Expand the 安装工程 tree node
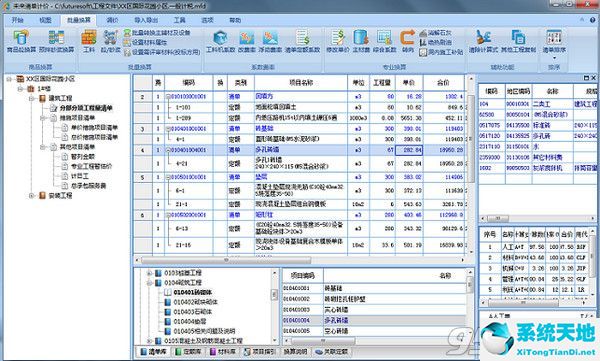The width and height of the screenshot is (600, 361). (32, 195)
